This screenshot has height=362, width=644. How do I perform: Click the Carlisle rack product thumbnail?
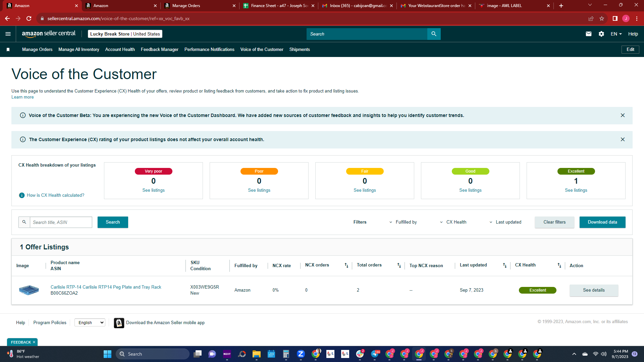(29, 290)
